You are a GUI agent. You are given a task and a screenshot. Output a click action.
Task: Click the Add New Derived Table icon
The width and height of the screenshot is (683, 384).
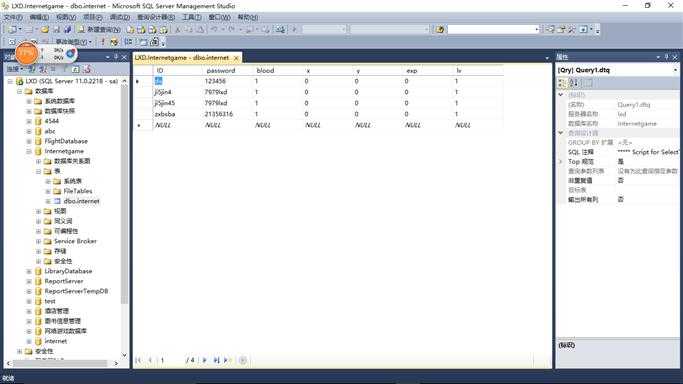pos(154,42)
